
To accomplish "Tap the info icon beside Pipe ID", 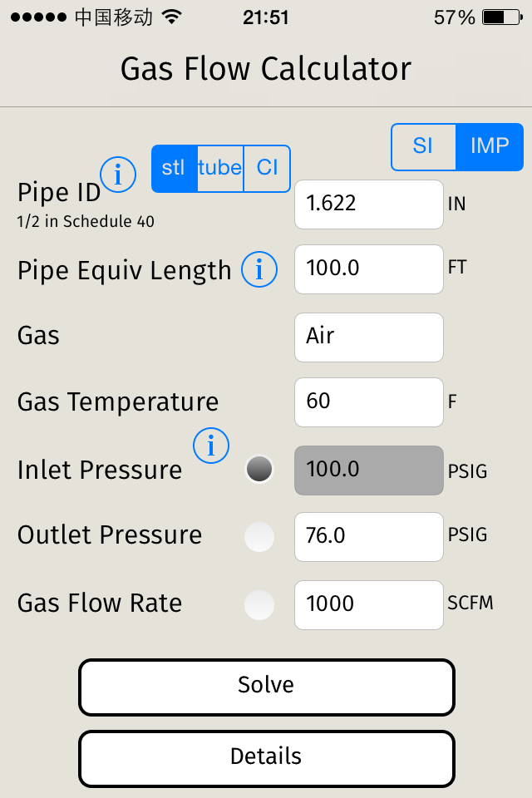I will pos(118,175).
